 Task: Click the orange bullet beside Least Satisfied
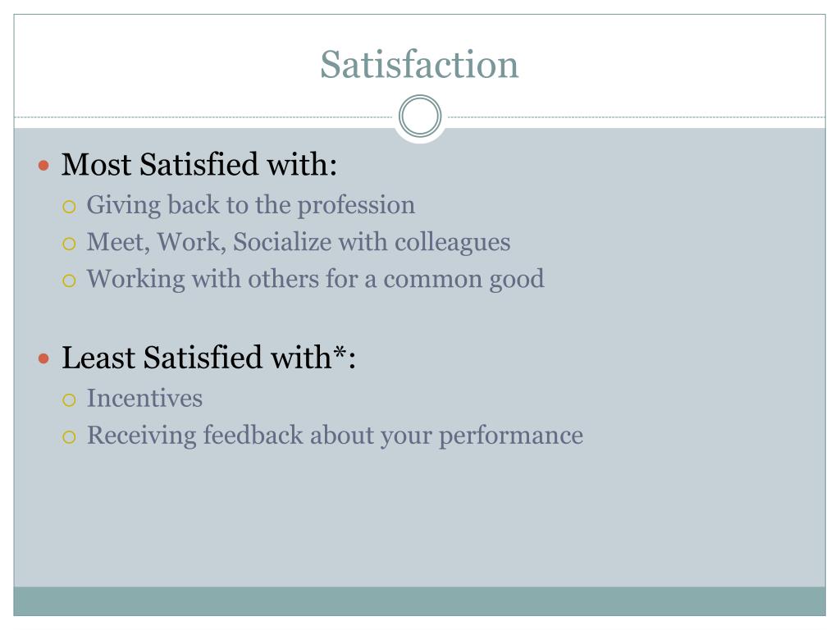[x=44, y=358]
